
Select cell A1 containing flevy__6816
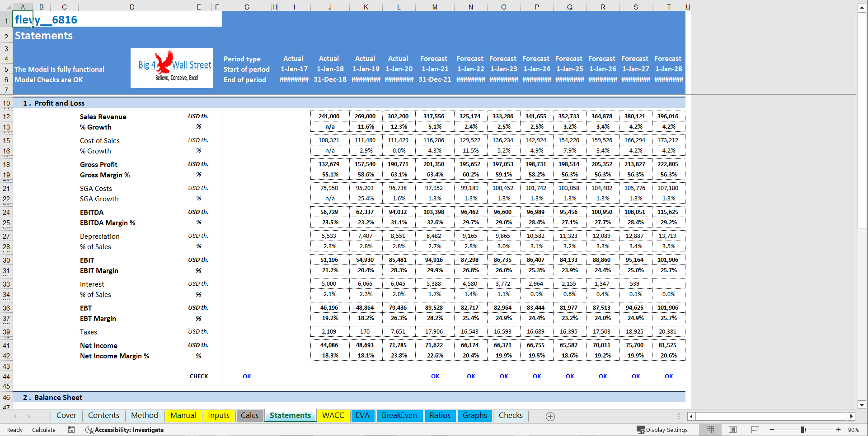(x=23, y=19)
